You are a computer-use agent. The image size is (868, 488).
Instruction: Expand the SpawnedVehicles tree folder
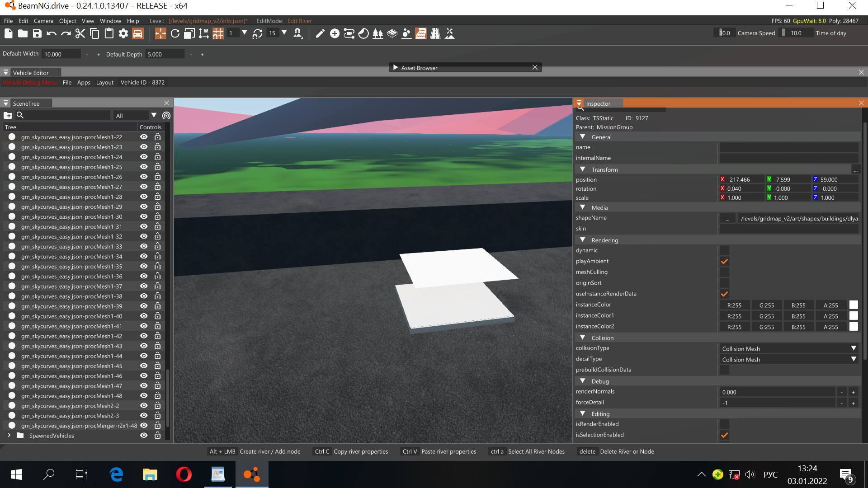[9, 436]
